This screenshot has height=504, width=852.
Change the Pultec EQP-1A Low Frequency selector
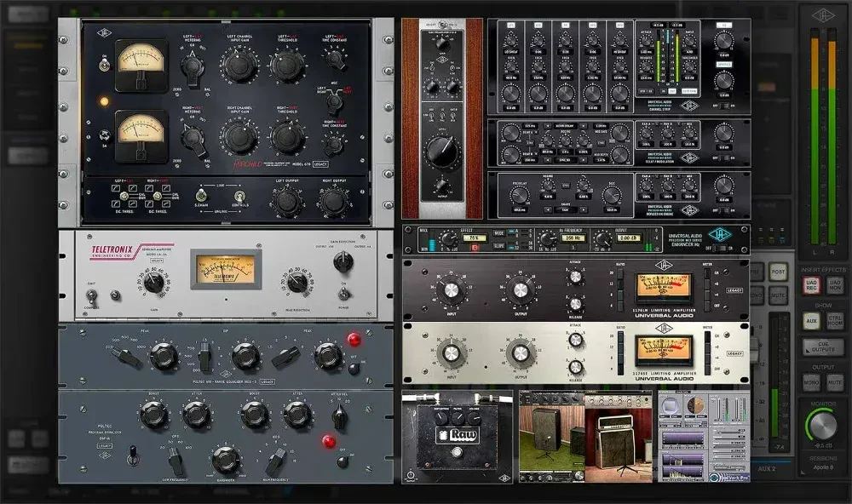176,461
